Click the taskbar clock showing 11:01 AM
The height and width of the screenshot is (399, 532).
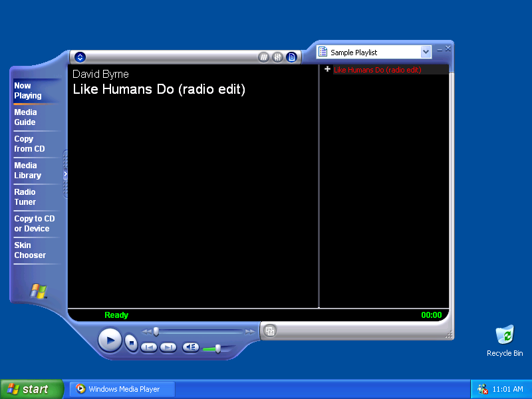click(x=507, y=389)
